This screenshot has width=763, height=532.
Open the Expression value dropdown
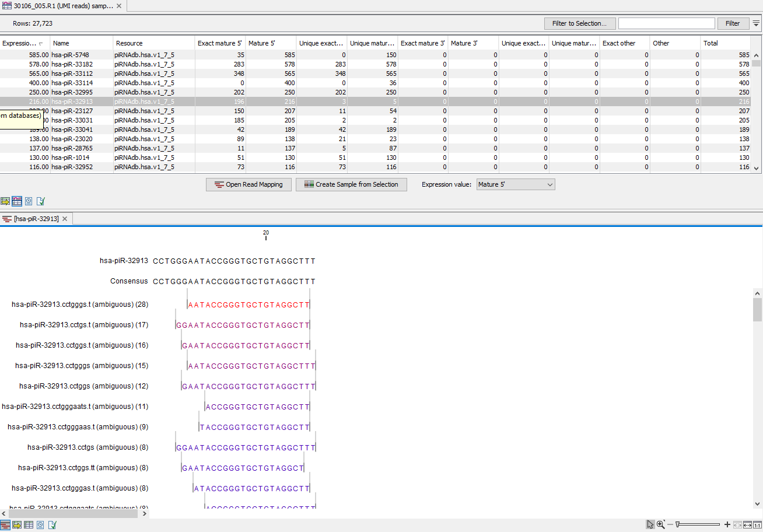516,184
